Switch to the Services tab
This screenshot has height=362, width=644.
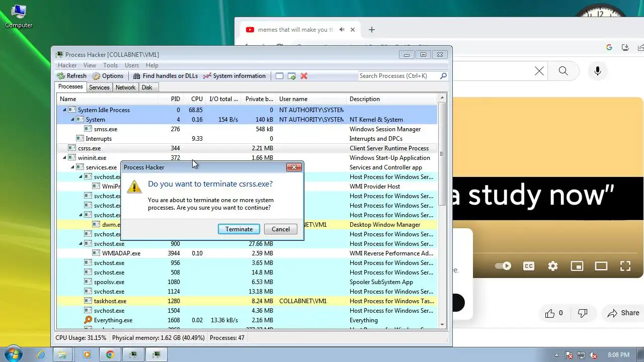pyautogui.click(x=99, y=87)
